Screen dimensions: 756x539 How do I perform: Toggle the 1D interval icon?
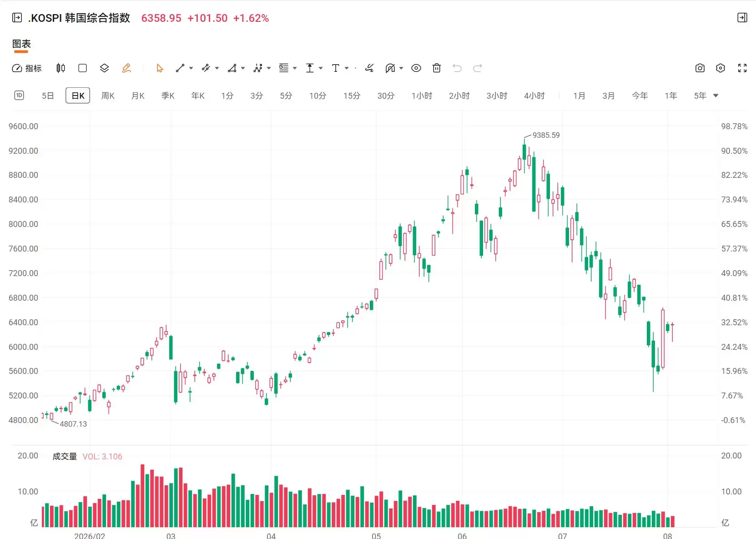coord(19,96)
